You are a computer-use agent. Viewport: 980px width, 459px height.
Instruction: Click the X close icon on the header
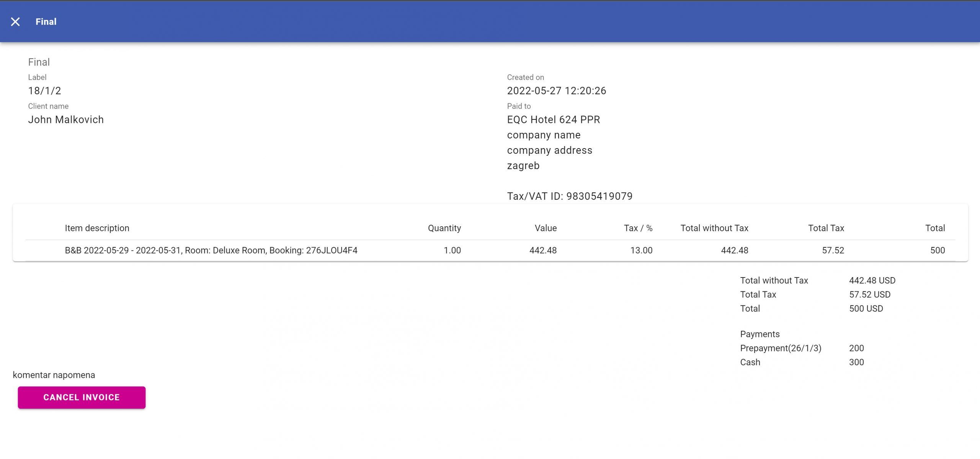(x=16, y=21)
